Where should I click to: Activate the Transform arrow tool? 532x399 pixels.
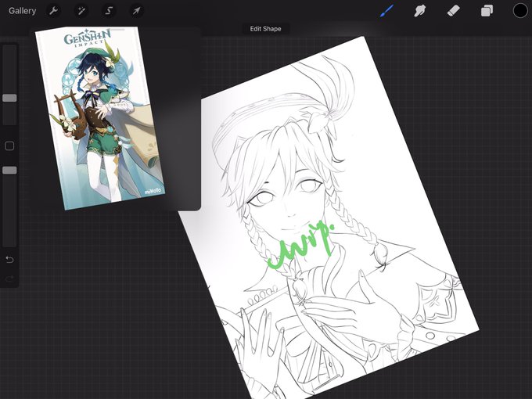136,11
